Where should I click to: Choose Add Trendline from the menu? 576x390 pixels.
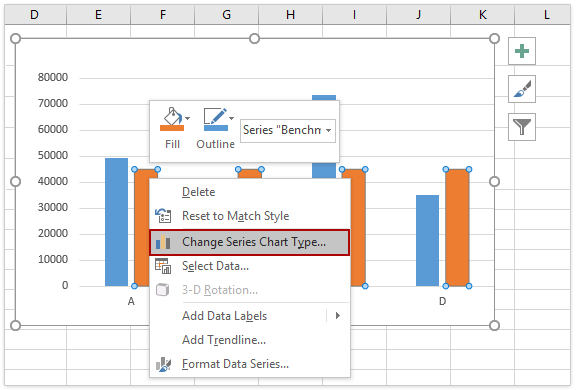(x=224, y=340)
